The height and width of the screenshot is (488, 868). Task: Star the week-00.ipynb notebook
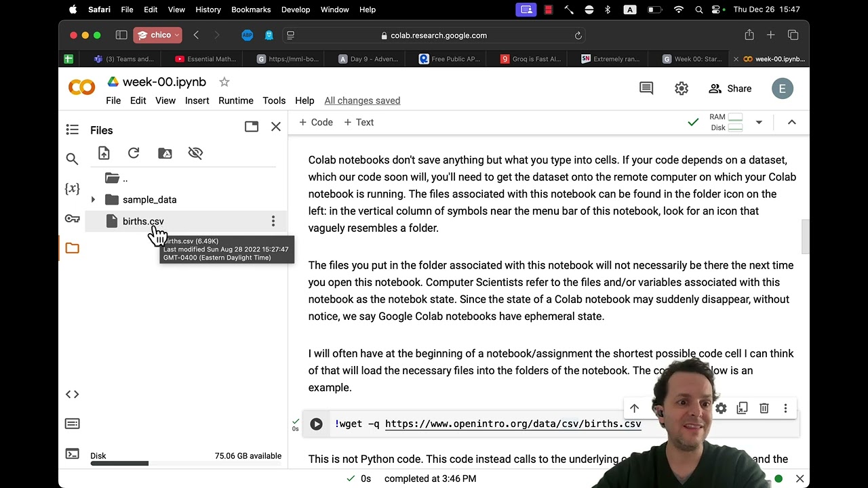(x=224, y=82)
